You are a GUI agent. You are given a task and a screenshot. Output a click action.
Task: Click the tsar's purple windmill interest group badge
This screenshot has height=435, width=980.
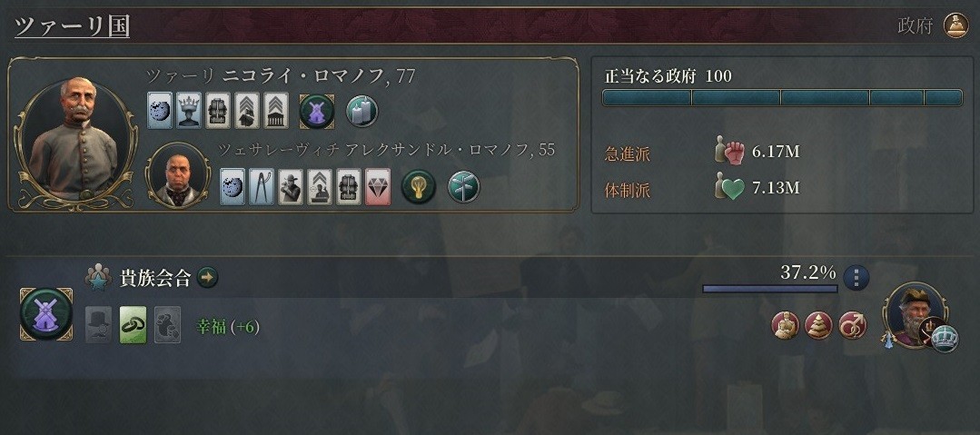click(317, 112)
